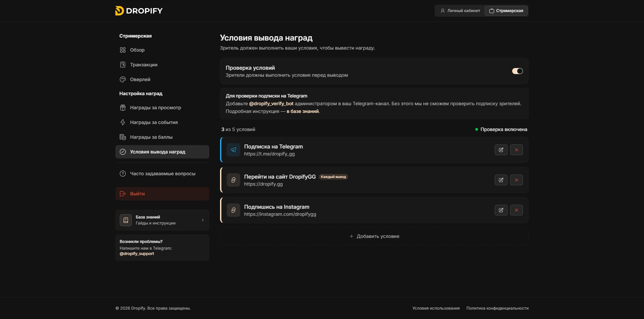Click the plus icon in Добавить условие
Viewport: 644px width, 319px height.
(x=352, y=236)
